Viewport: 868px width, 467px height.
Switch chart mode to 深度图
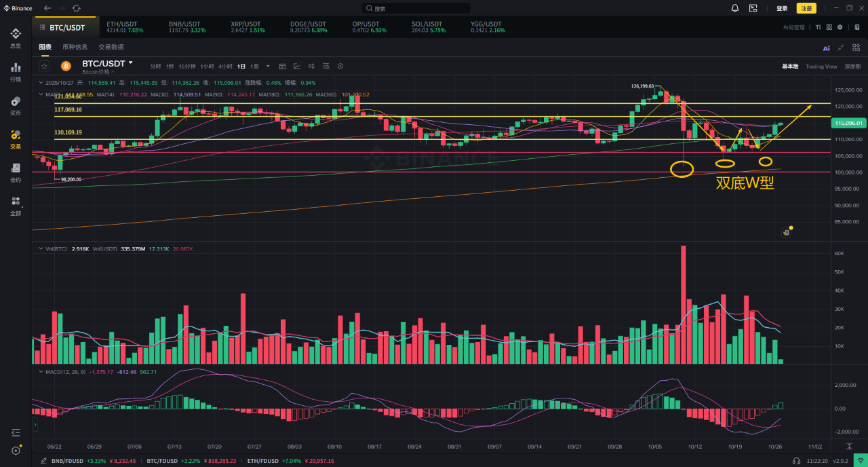pos(852,67)
